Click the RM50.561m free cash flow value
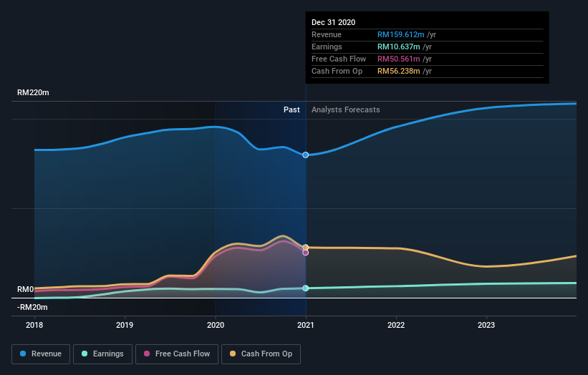This screenshot has height=375, width=588. click(x=399, y=59)
